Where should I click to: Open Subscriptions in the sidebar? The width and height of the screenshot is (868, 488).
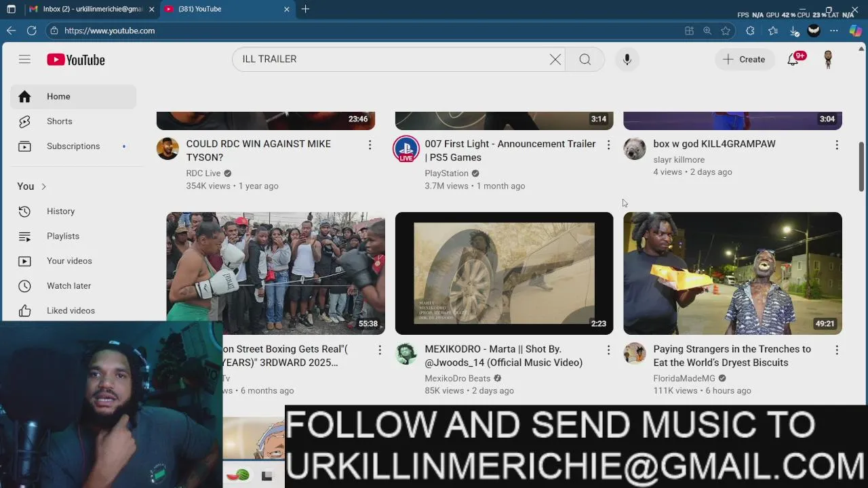tap(73, 146)
